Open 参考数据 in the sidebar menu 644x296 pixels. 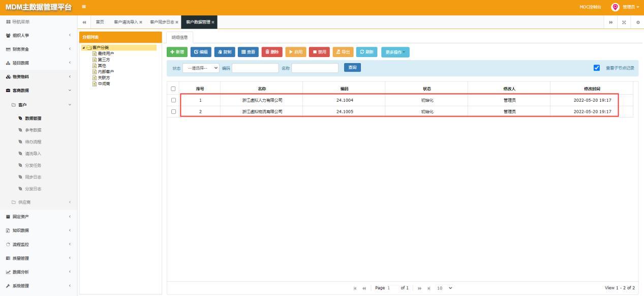pos(34,130)
